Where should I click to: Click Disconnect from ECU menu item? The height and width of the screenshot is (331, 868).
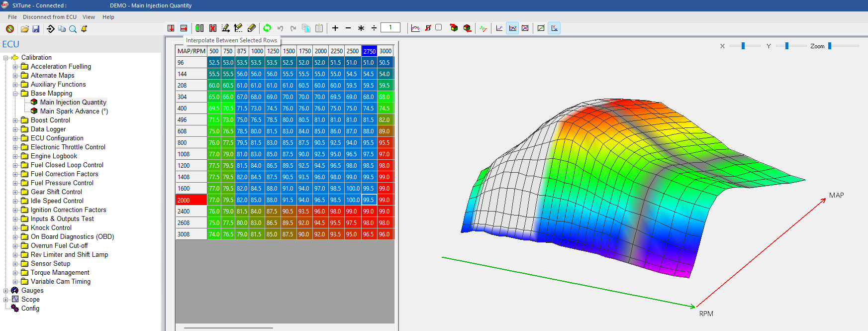50,17
